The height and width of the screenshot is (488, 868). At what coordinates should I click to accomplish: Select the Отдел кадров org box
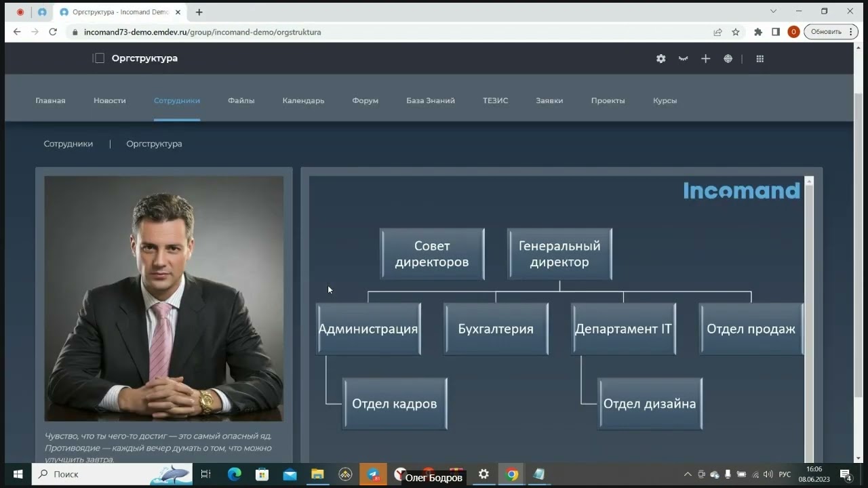395,403
